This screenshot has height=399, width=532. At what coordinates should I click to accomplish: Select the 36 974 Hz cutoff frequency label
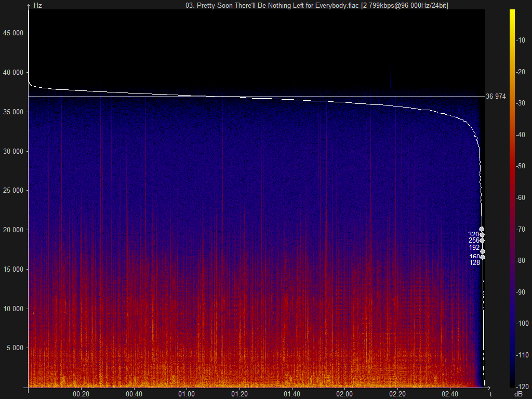496,97
